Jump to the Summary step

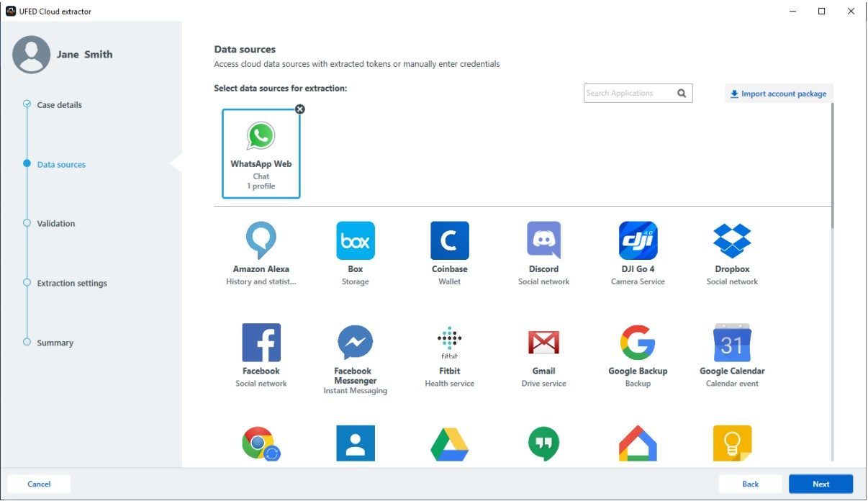(55, 343)
